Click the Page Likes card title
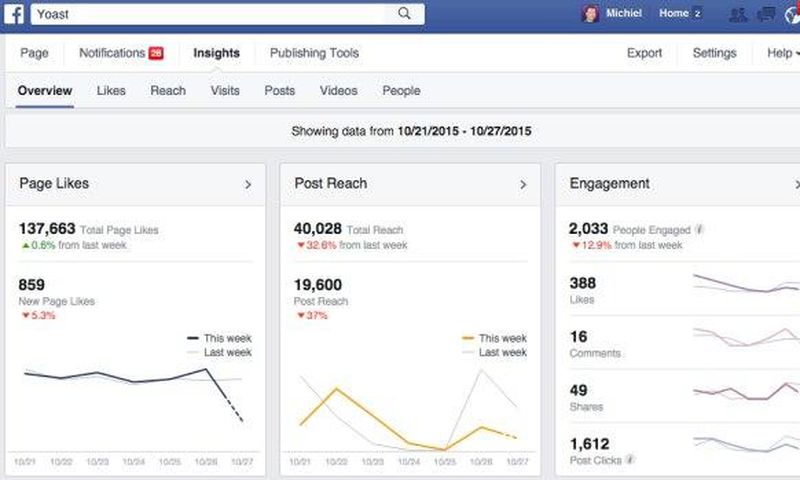 tap(54, 184)
